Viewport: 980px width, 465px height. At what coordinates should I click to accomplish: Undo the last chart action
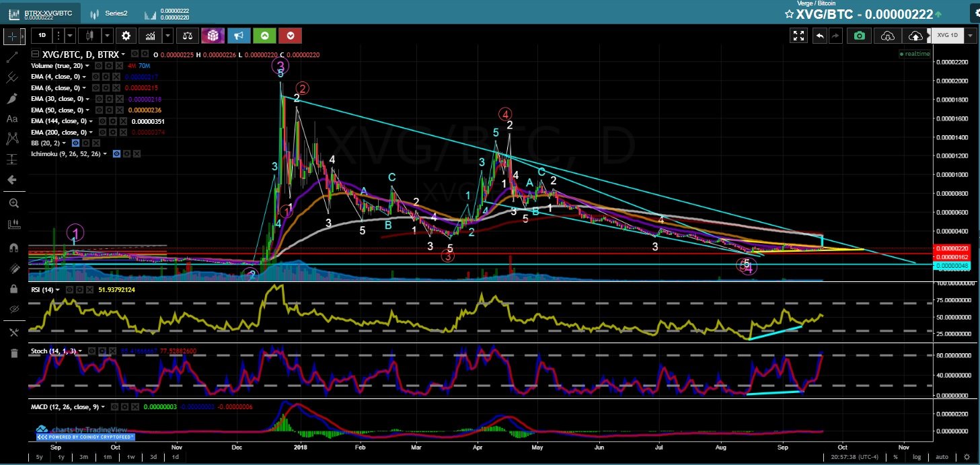[x=819, y=36]
